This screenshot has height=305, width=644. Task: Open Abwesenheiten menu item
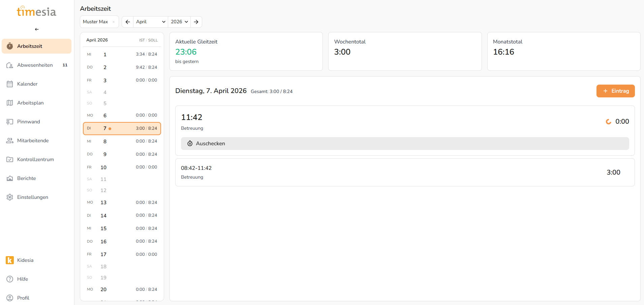[35, 65]
